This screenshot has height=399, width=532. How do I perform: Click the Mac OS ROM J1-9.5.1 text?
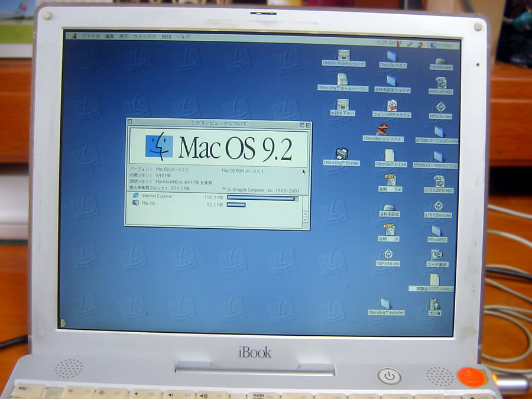tap(242, 171)
